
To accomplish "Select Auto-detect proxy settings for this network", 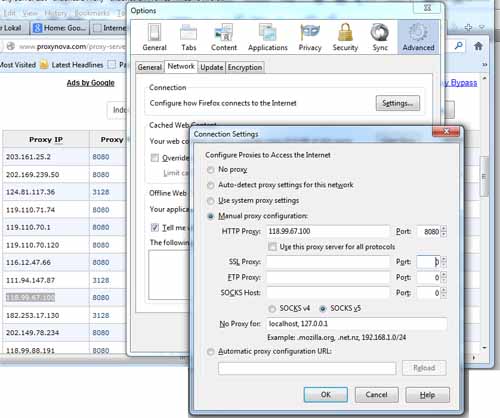I will tap(210, 185).
